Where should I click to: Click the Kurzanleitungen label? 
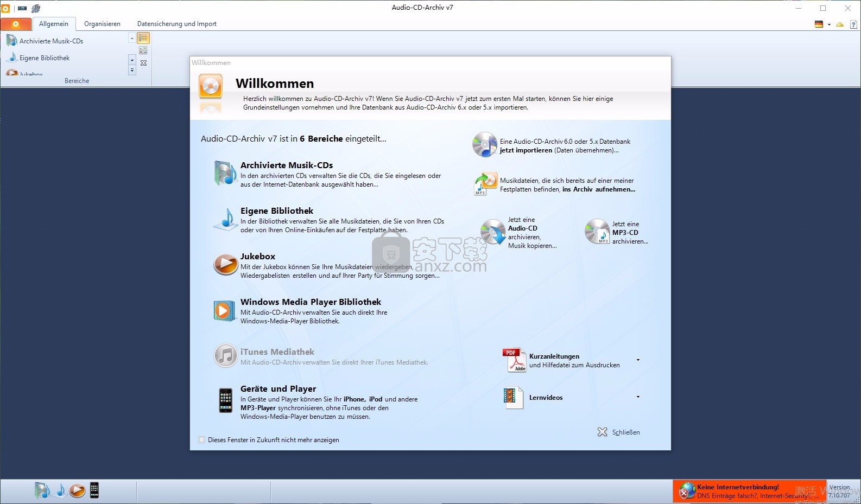[554, 356]
